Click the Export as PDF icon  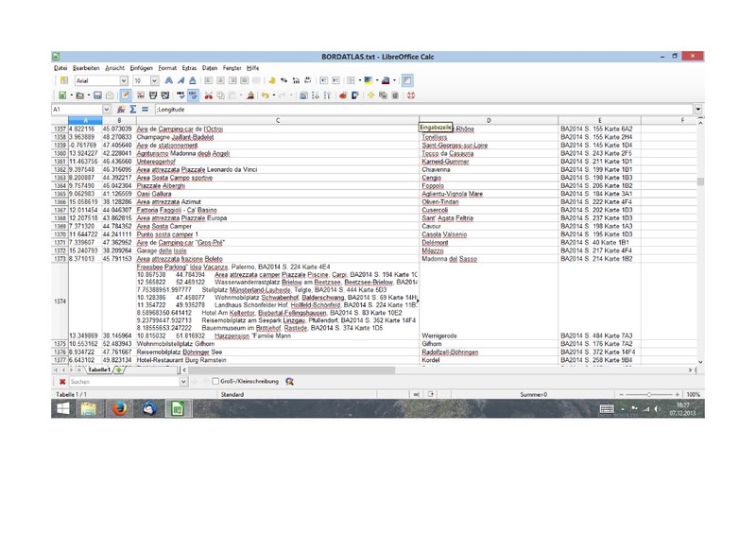point(139,95)
